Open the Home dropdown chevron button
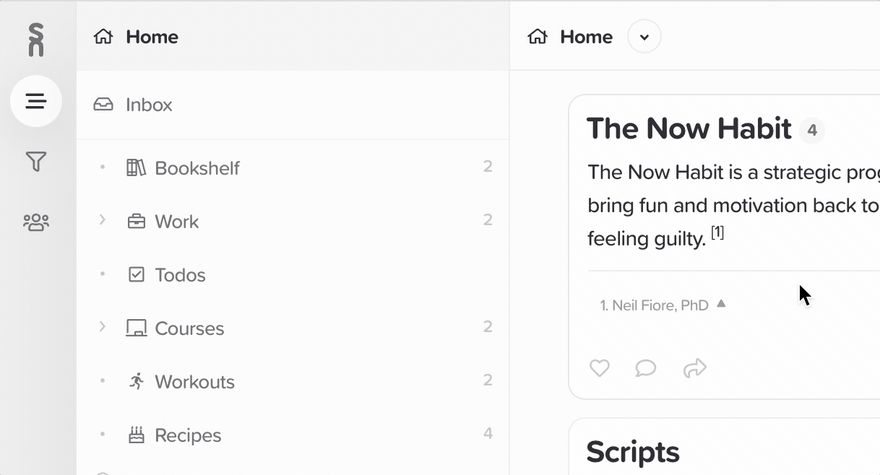 (x=644, y=37)
